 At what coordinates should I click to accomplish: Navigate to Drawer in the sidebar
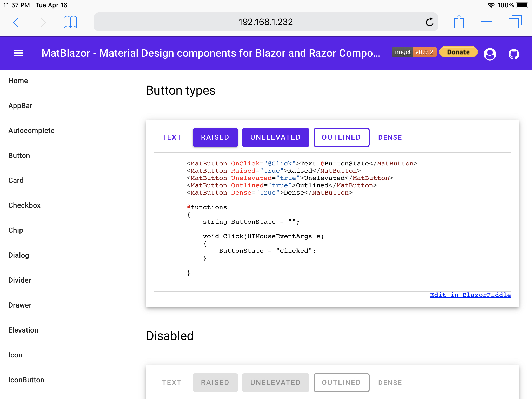[x=20, y=305]
